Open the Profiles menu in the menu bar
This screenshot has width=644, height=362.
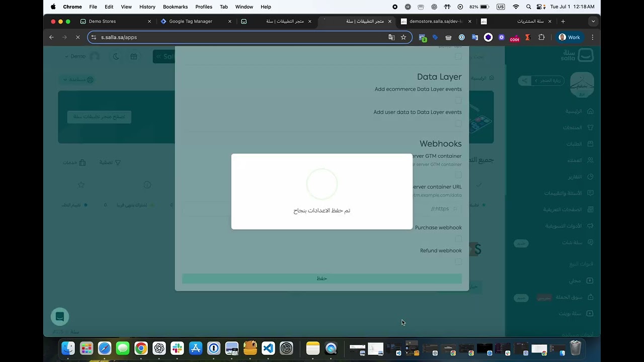point(204,7)
